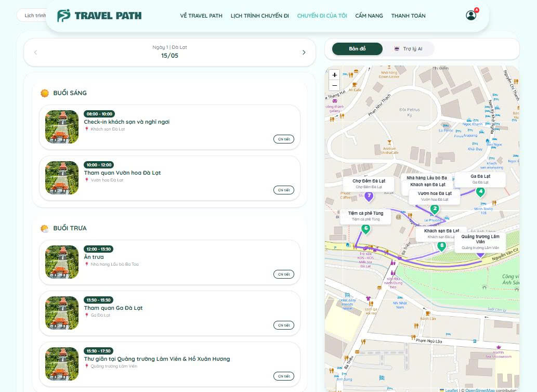Click map marker number 8
Image resolution: width=537 pixels, height=392 pixels.
442,245
